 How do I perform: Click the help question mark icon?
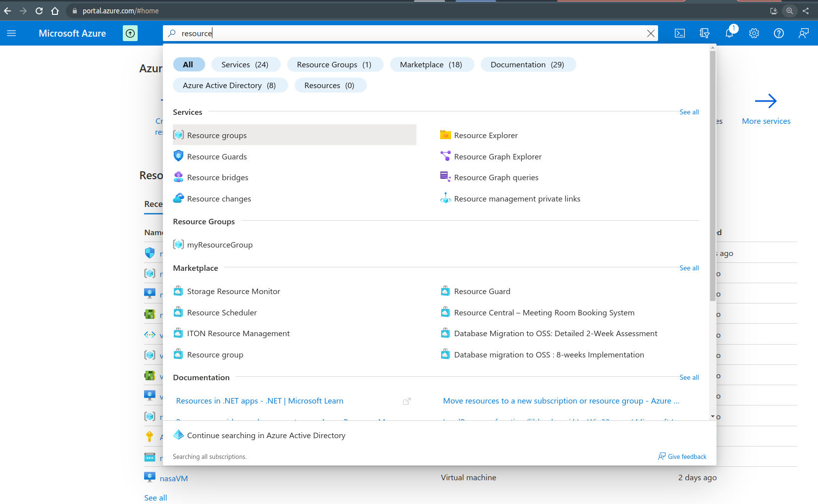pyautogui.click(x=779, y=33)
